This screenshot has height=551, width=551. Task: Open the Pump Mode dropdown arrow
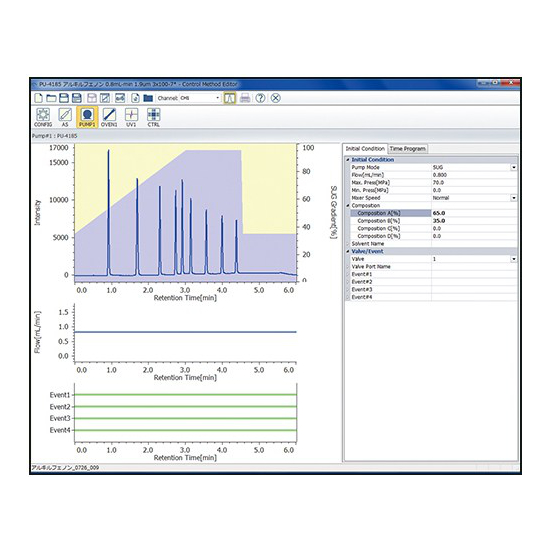(513, 168)
